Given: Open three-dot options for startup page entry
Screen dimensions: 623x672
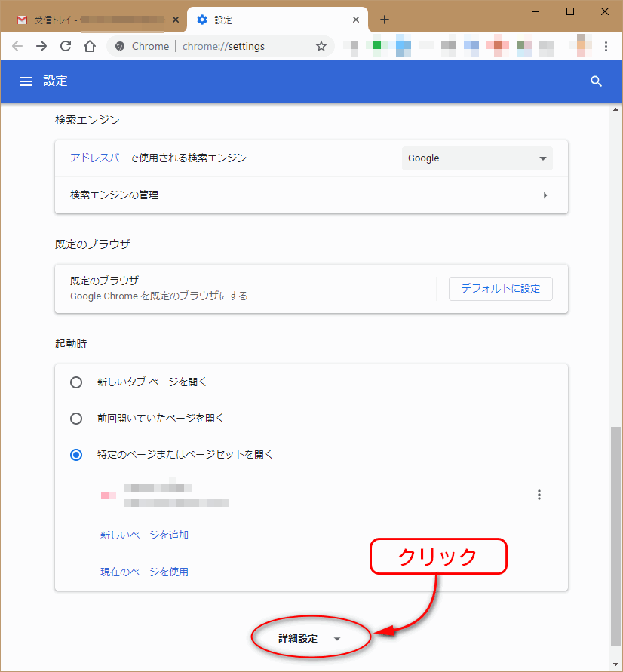Looking at the screenshot, I should coord(539,495).
